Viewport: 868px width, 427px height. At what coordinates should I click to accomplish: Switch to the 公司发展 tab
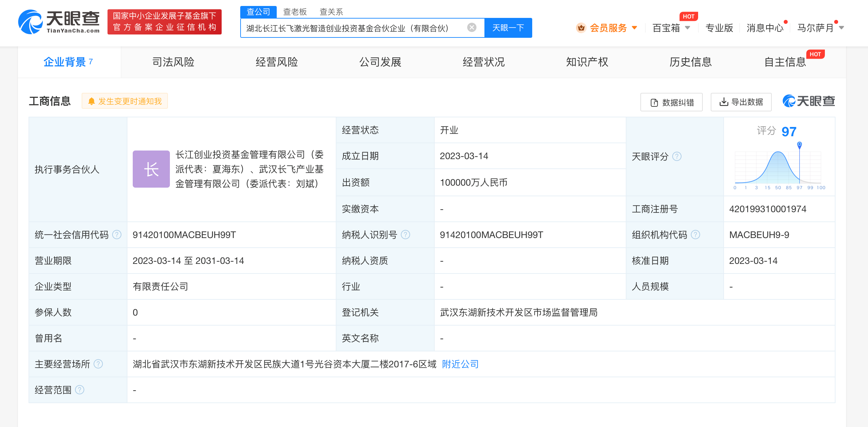380,62
